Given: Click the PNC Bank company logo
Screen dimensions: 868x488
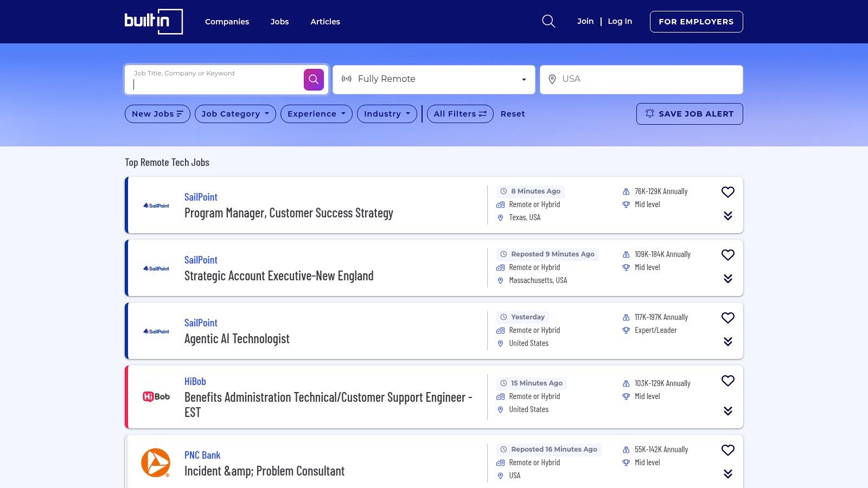Looking at the screenshot, I should click(156, 463).
